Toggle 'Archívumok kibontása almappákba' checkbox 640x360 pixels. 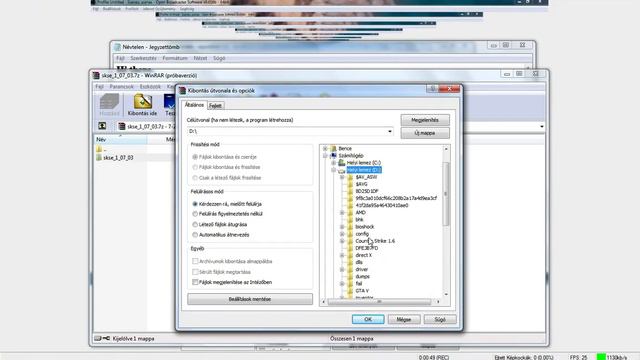click(195, 261)
